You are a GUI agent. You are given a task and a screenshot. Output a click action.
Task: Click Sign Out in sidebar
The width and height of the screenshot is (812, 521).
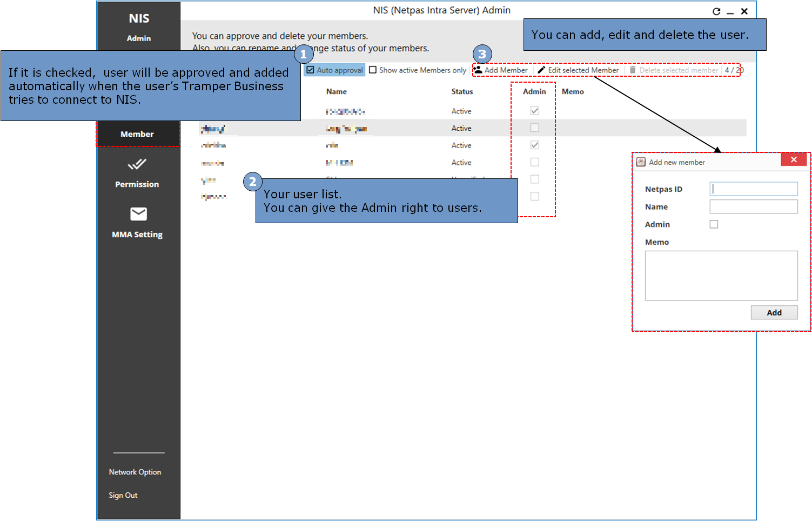[123, 495]
